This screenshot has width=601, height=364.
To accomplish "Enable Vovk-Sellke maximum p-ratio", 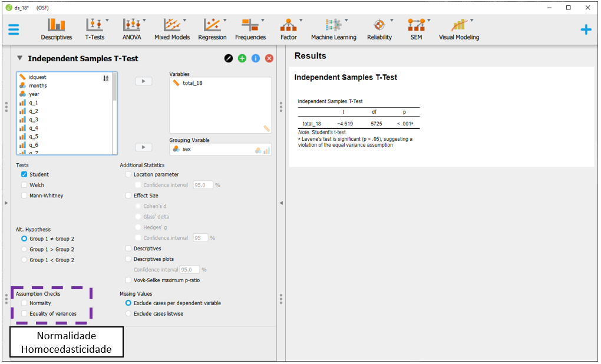I will (x=128, y=280).
